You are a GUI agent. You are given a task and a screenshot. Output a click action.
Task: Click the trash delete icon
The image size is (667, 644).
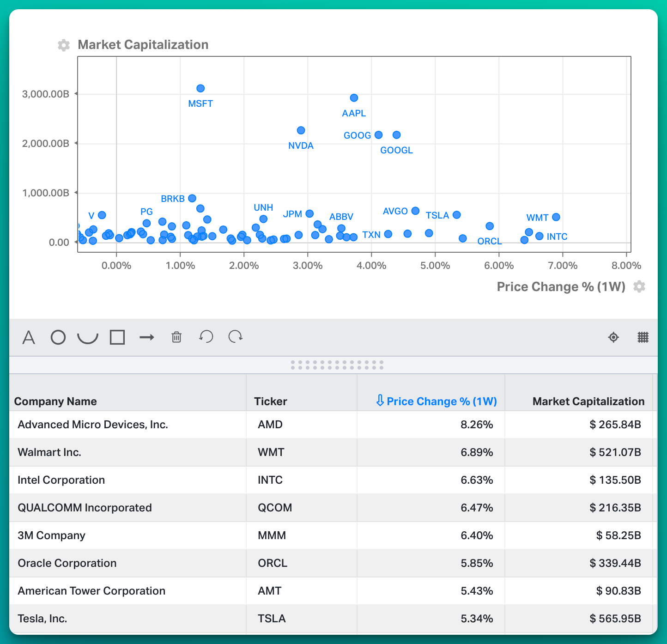(x=176, y=337)
